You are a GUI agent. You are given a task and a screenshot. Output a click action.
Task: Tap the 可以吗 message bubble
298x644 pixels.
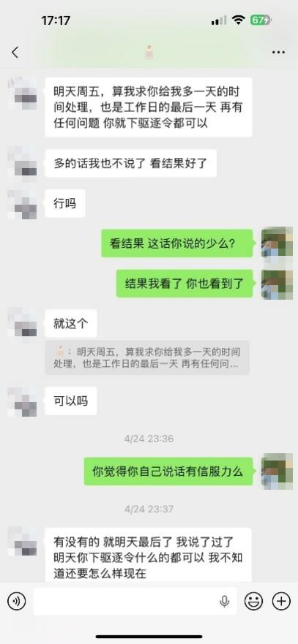[x=71, y=401]
